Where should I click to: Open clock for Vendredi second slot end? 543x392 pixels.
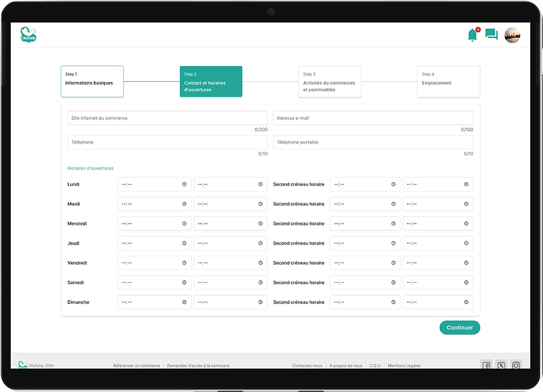point(467,263)
